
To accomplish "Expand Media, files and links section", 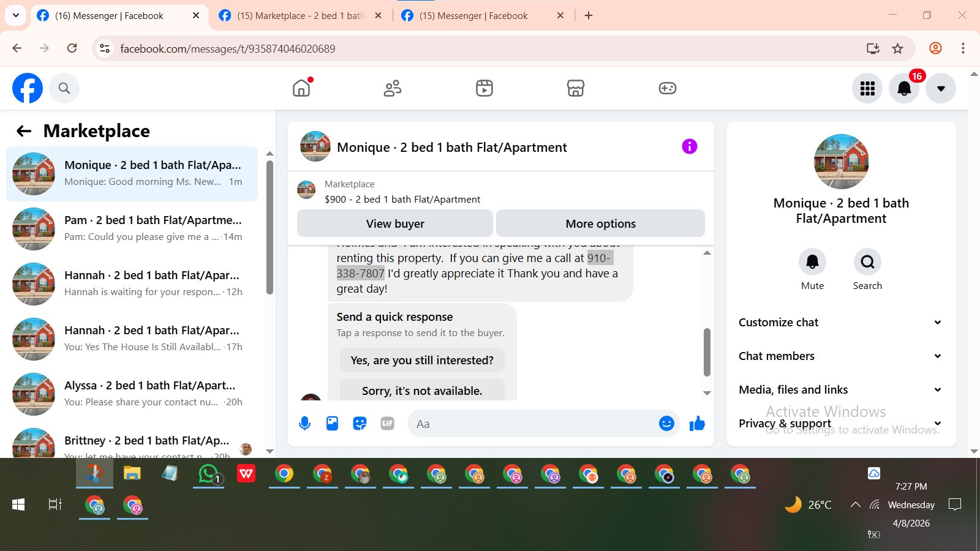I will (x=840, y=389).
